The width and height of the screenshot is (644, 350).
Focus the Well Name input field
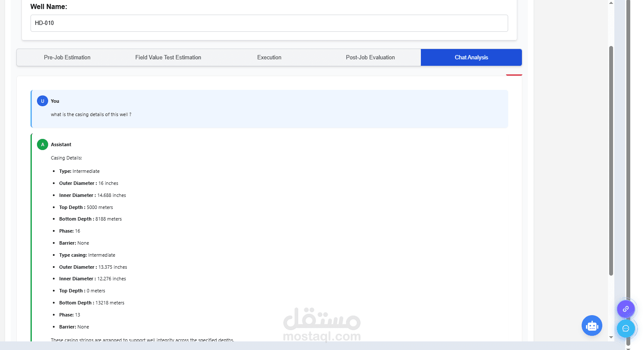[269, 23]
